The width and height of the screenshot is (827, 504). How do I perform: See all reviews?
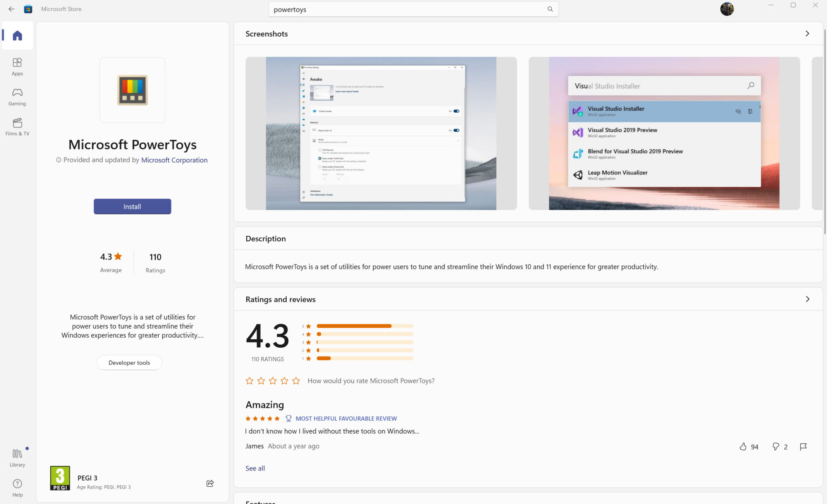click(x=254, y=468)
